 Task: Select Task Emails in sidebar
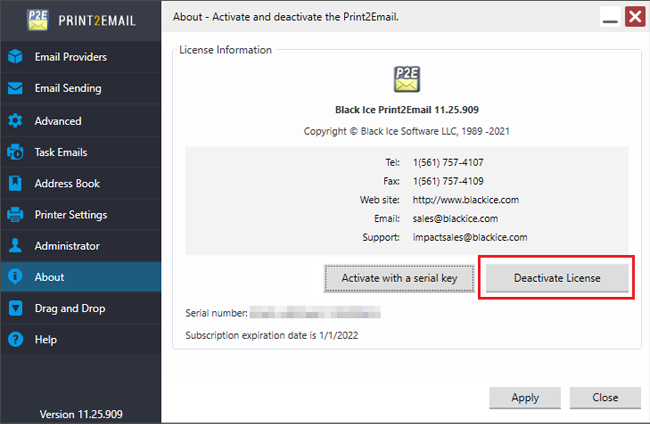(81, 152)
